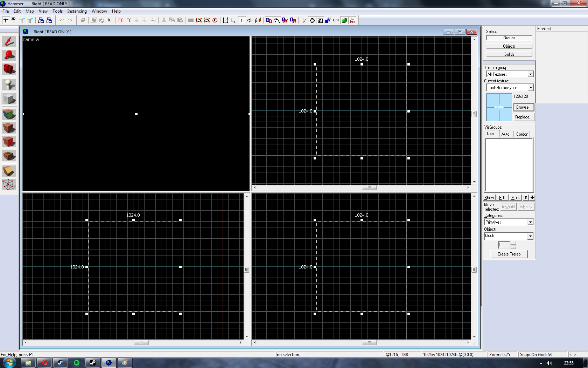Open the Tools menu
The image size is (588, 368).
58,11
